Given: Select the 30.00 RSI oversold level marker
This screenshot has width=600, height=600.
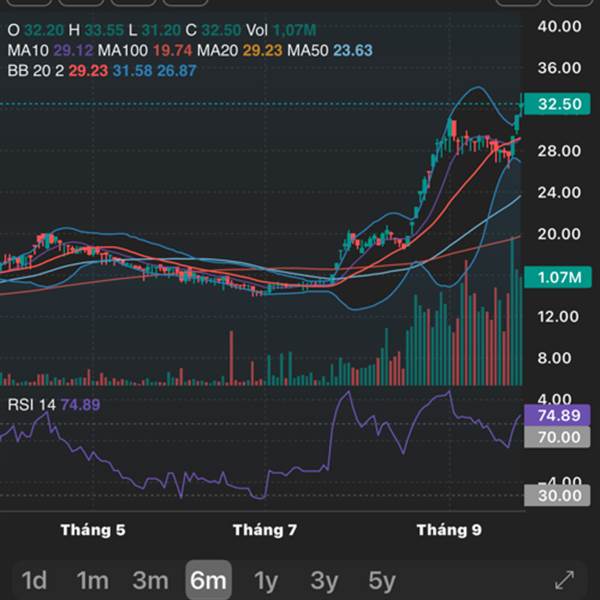Looking at the screenshot, I should pyautogui.click(x=555, y=495).
